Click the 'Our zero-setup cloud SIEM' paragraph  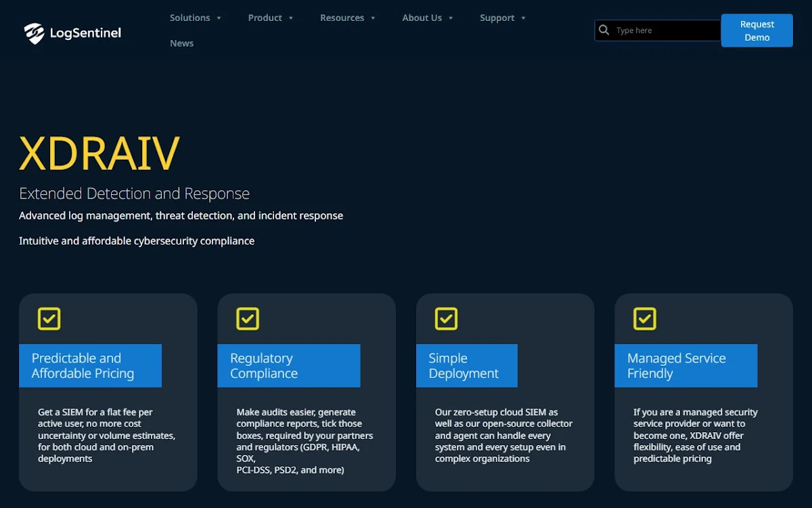(x=504, y=436)
